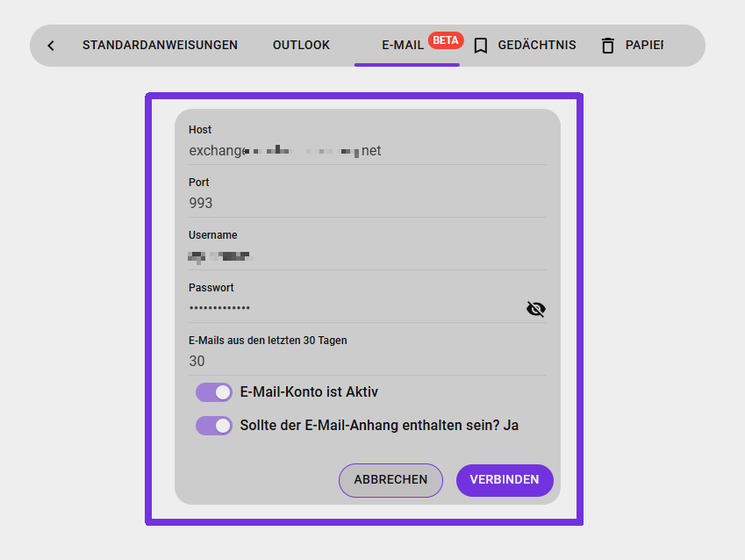Focus the Port field showing 993
The height and width of the screenshot is (560, 745).
[x=367, y=203]
